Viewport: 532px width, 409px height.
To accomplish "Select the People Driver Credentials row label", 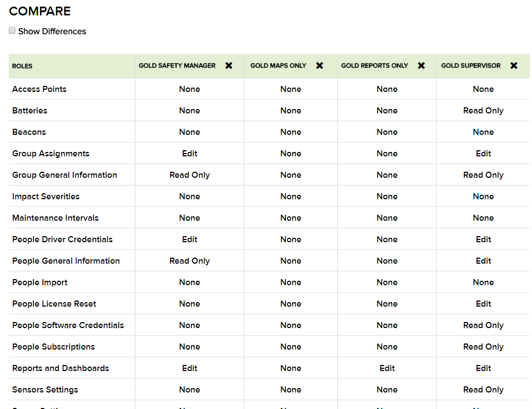I will pyautogui.click(x=62, y=239).
